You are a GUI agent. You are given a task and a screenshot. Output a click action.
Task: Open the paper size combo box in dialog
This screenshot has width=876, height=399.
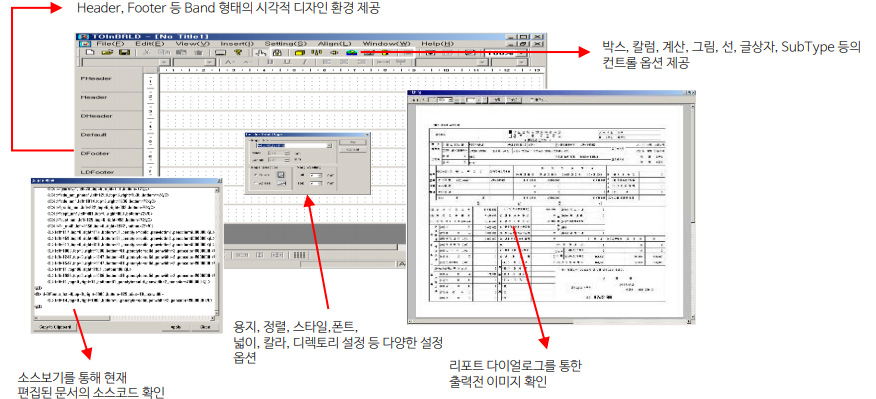pyautogui.click(x=294, y=145)
